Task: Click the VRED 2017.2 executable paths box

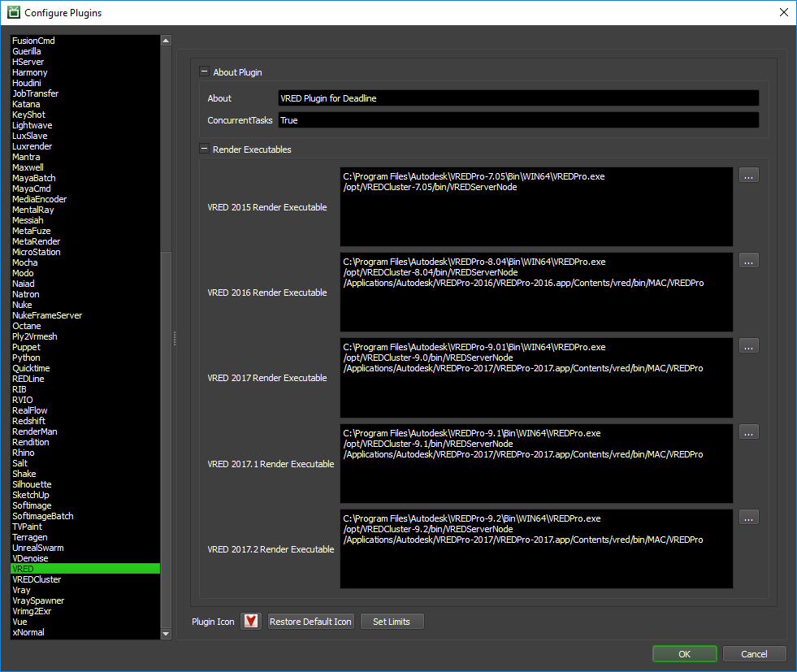Action: click(x=536, y=549)
